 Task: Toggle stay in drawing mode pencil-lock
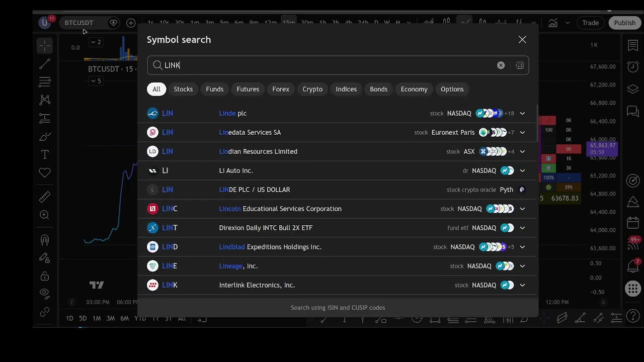coord(45,258)
